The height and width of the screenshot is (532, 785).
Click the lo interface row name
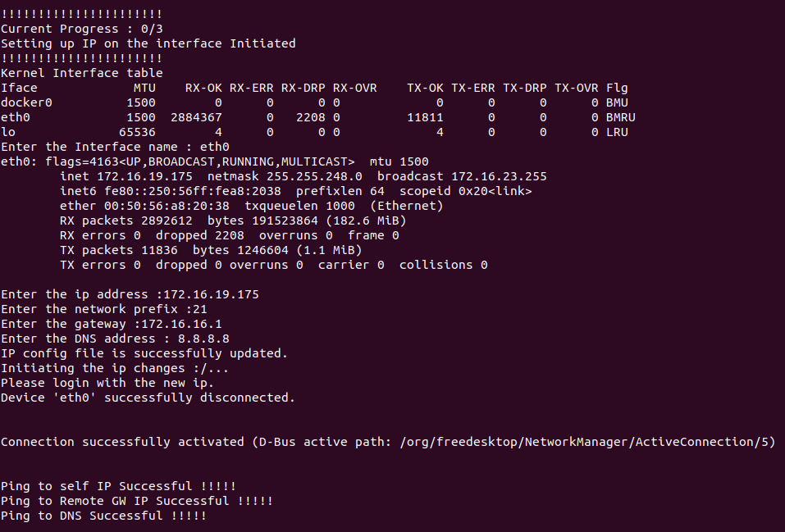tap(8, 132)
